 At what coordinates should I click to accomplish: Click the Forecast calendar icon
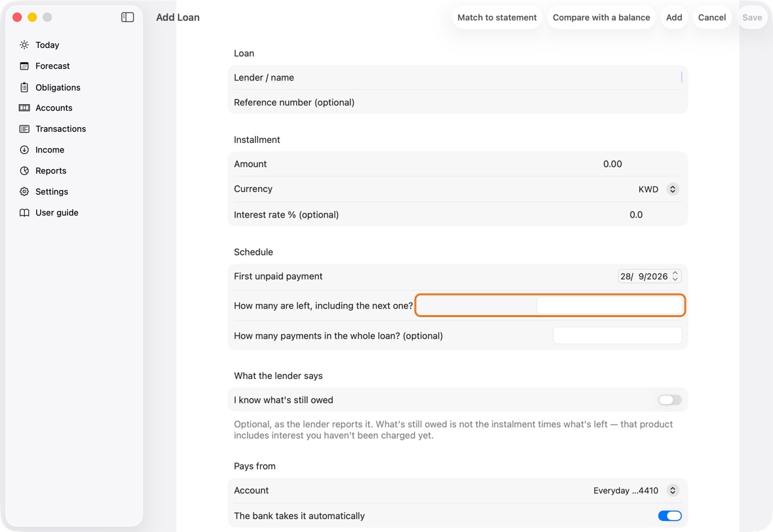tap(24, 66)
